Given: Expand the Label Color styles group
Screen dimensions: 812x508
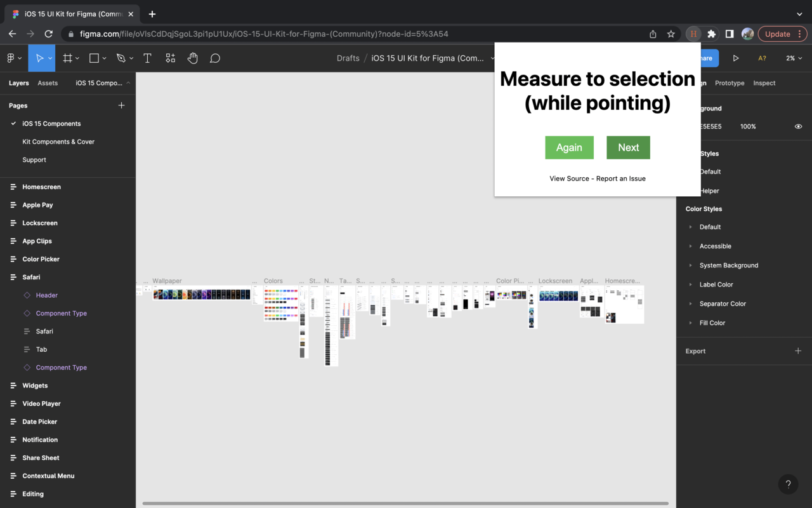Looking at the screenshot, I should point(690,284).
